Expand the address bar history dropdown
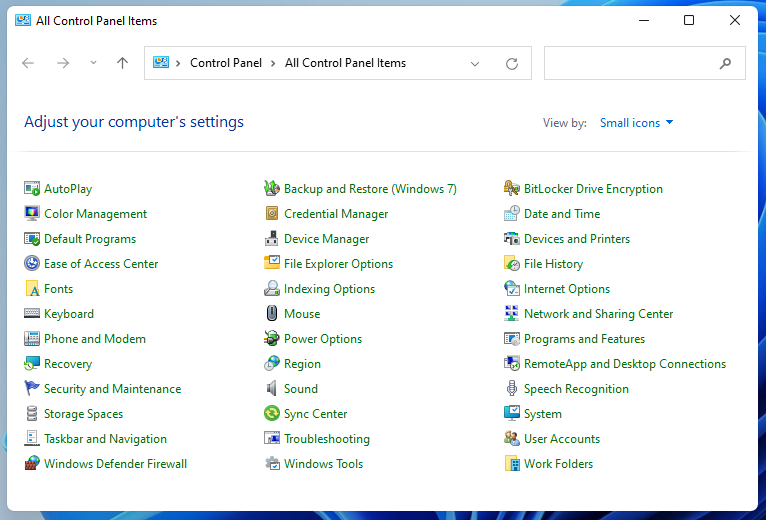The image size is (766, 520). tap(474, 64)
